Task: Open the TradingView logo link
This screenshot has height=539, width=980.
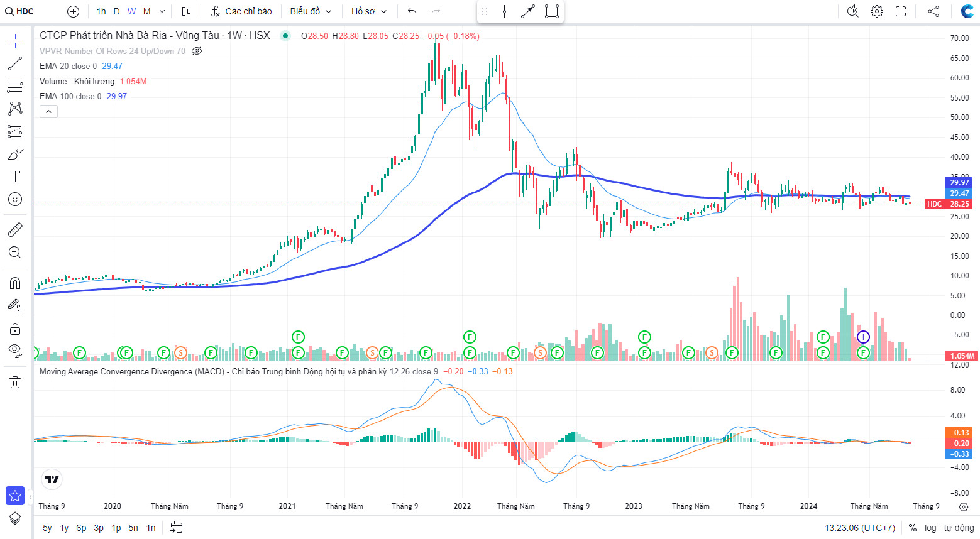Action: 52,479
